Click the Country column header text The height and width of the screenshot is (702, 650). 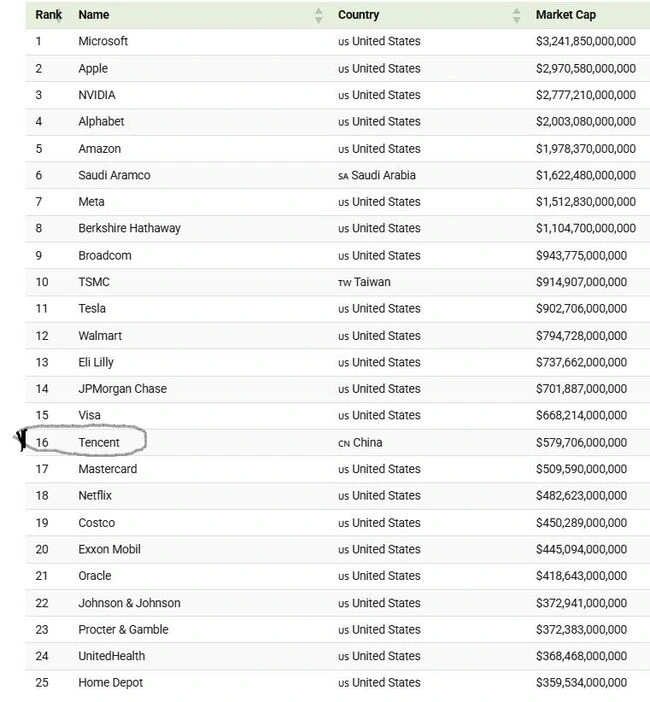(358, 15)
